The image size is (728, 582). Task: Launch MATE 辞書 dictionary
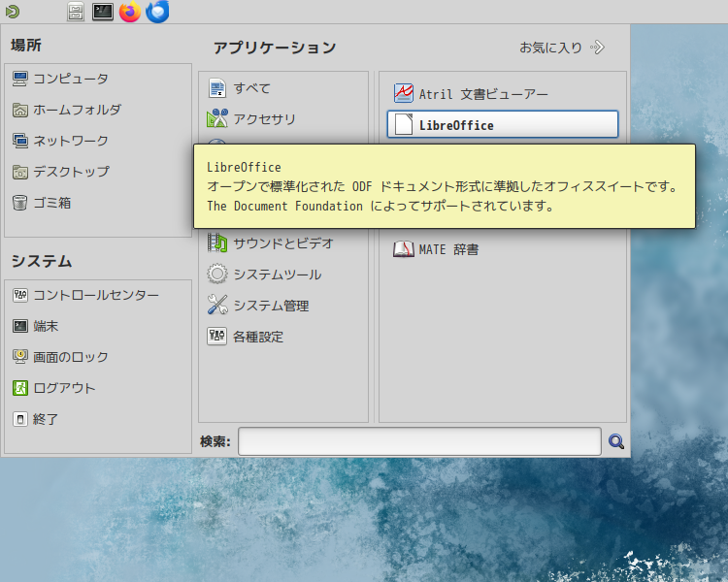pyautogui.click(x=436, y=249)
